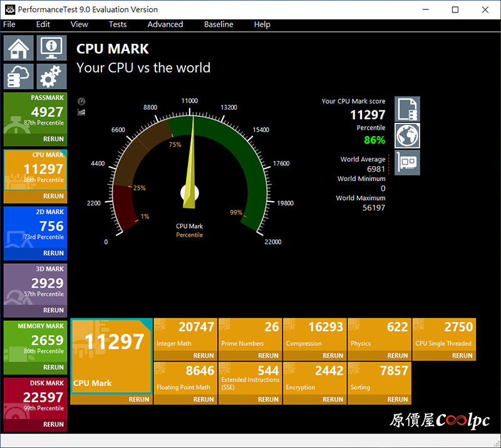
Task: Select the 2D MARK 756 tile
Action: [x=36, y=227]
